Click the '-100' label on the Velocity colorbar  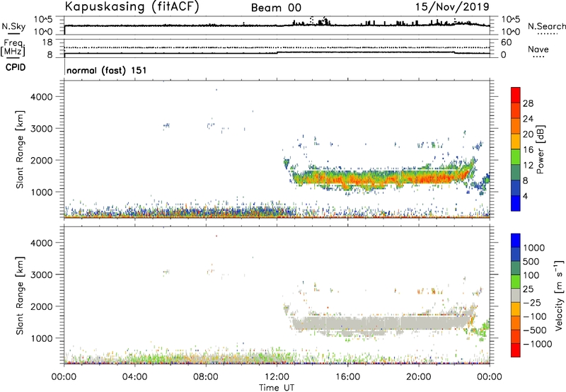(x=534, y=316)
